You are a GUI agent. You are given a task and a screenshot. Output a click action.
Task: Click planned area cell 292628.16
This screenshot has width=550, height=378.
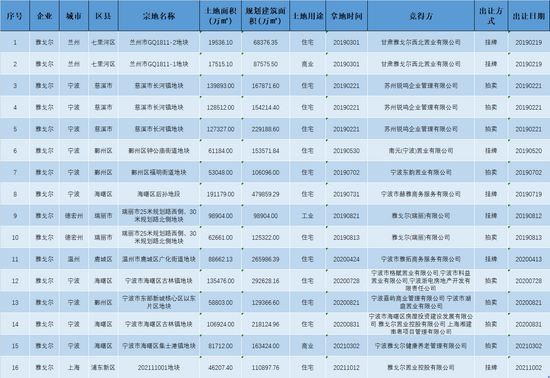(x=266, y=281)
